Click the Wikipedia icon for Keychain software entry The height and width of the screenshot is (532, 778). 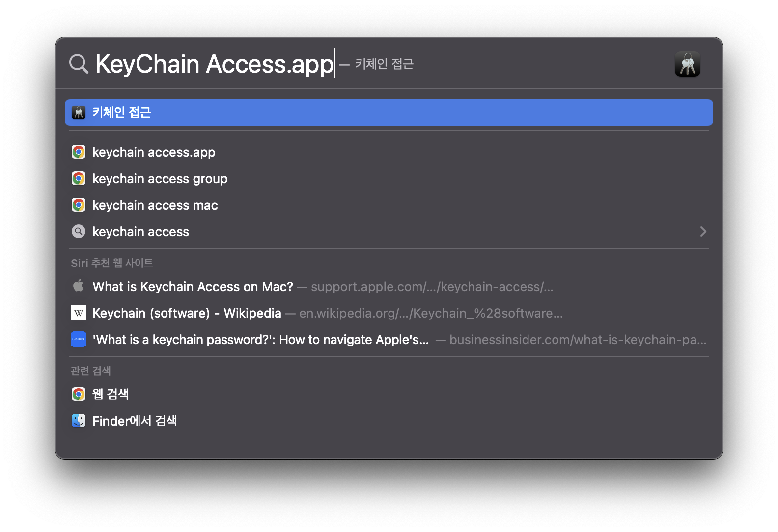tap(79, 313)
